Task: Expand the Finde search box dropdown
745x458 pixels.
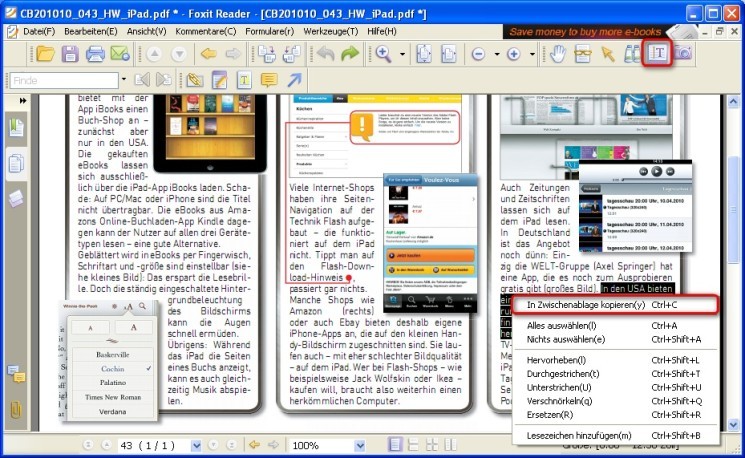Action: tap(124, 79)
